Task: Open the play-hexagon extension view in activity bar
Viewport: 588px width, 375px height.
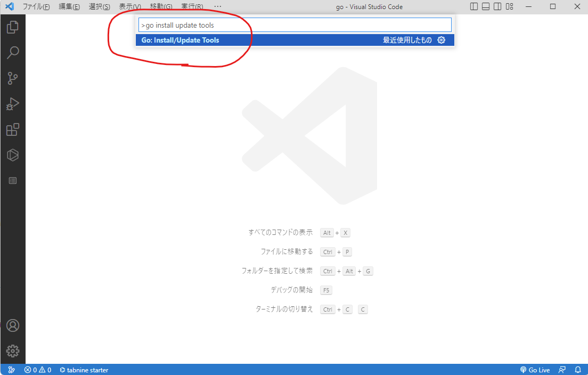Action: point(13,155)
